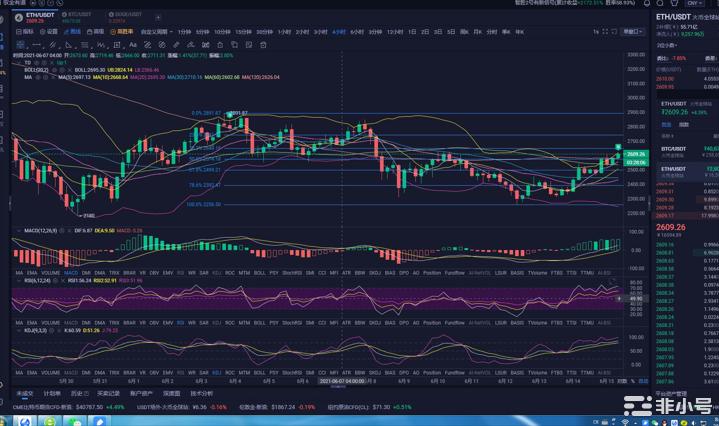The image size is (719, 426).
Task: Select the triangle shape drawing tool
Action: 69,45
